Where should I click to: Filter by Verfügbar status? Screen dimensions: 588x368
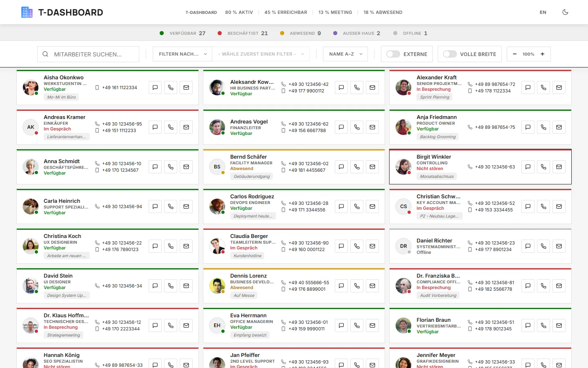(x=183, y=33)
